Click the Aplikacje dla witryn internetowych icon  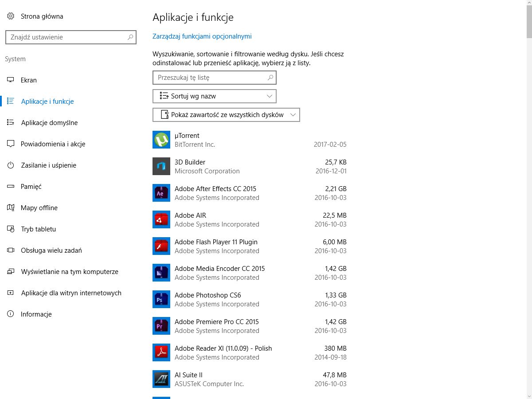[x=11, y=293]
